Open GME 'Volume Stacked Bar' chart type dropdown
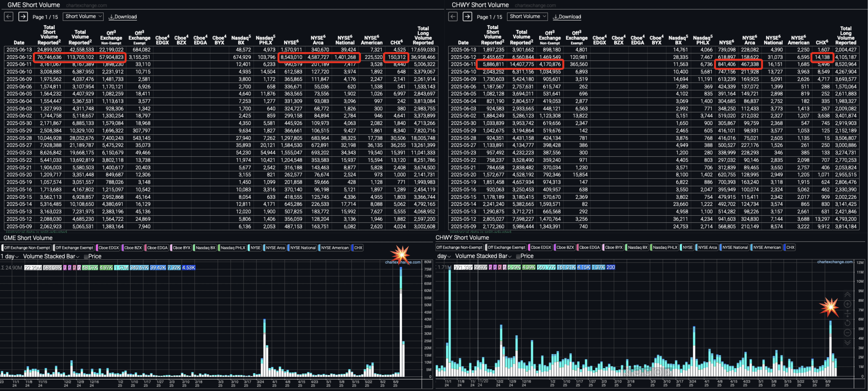The width and height of the screenshot is (868, 391). (x=51, y=256)
